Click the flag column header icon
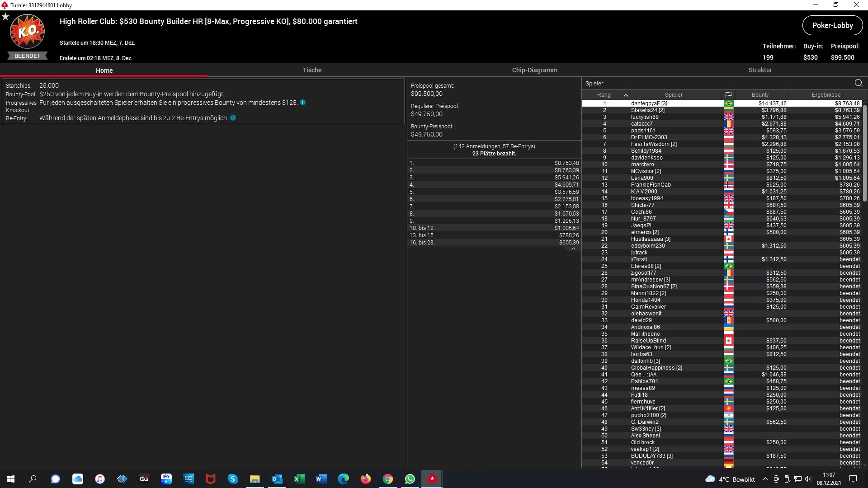Image resolution: width=868 pixels, height=488 pixels. [728, 95]
